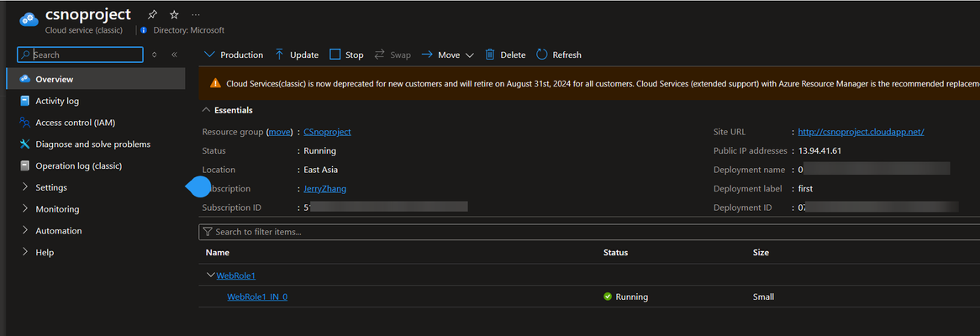980x336 pixels.
Task: Click the Diagnose wrench icon
Action: pos(25,144)
